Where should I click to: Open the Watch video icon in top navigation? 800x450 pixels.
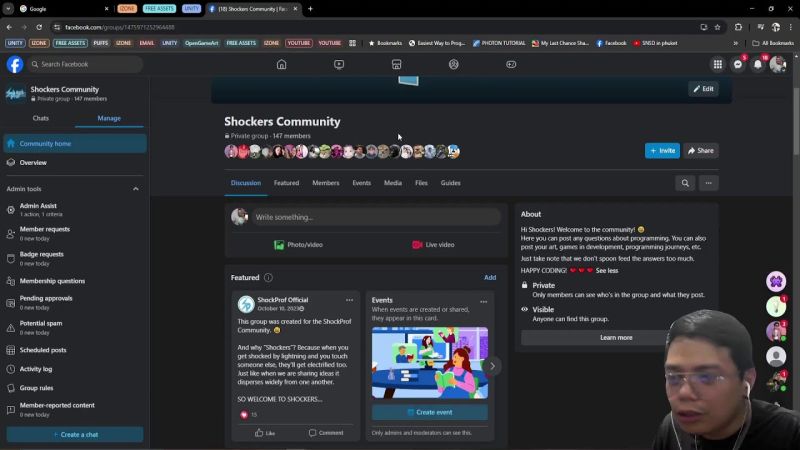coord(339,64)
